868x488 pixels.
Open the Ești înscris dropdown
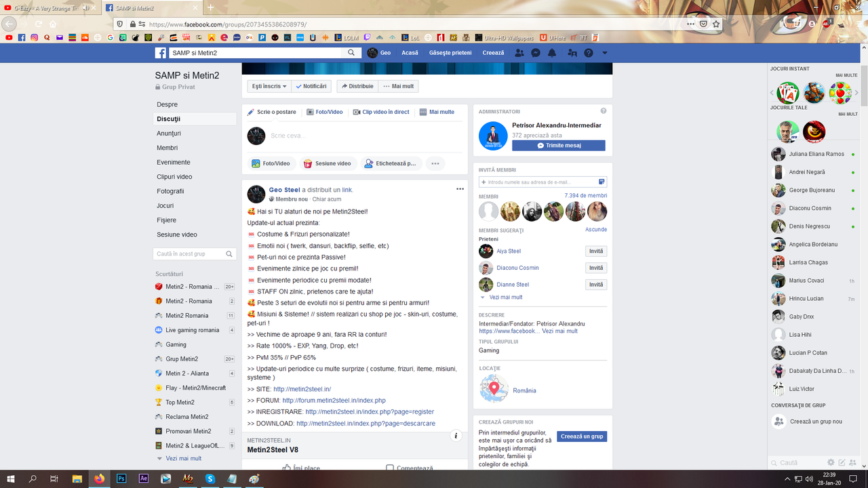pyautogui.click(x=269, y=86)
